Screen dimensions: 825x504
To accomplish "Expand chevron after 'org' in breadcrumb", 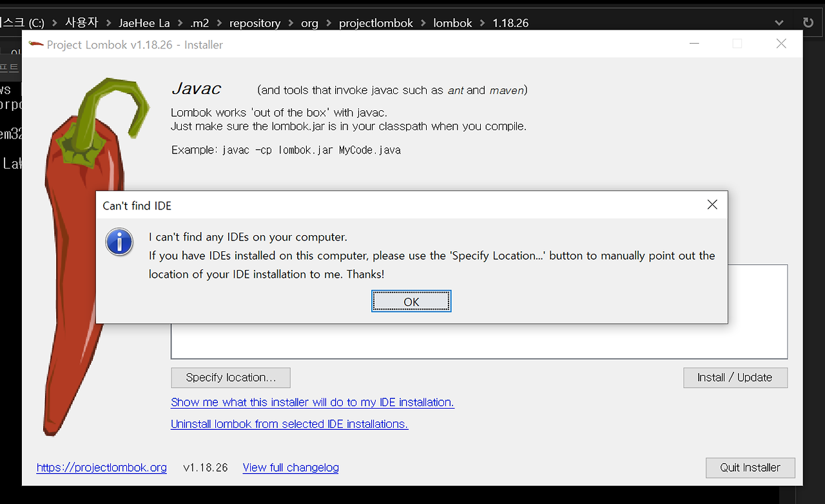I will pos(329,23).
